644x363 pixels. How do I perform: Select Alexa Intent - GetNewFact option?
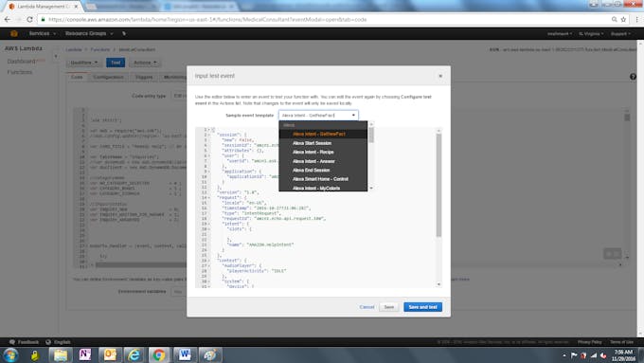tap(323, 134)
